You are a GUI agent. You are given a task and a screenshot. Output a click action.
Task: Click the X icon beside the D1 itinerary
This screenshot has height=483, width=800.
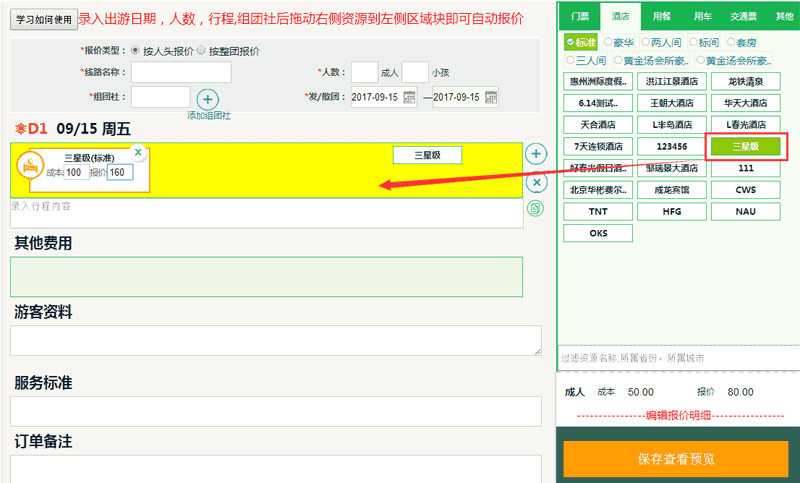click(537, 182)
